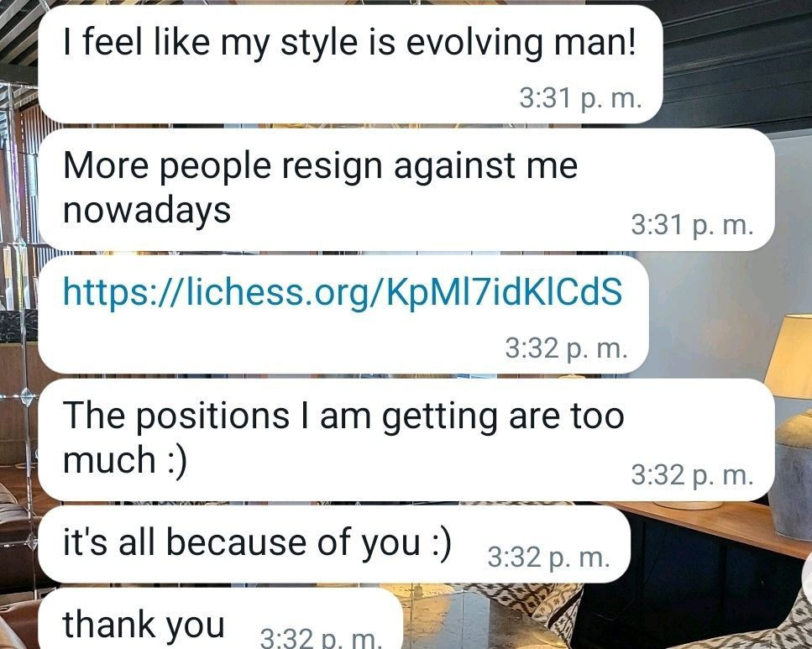Screen dimensions: 812x649
Task: Select the "The positions I am getting" message
Action: (x=406, y=440)
